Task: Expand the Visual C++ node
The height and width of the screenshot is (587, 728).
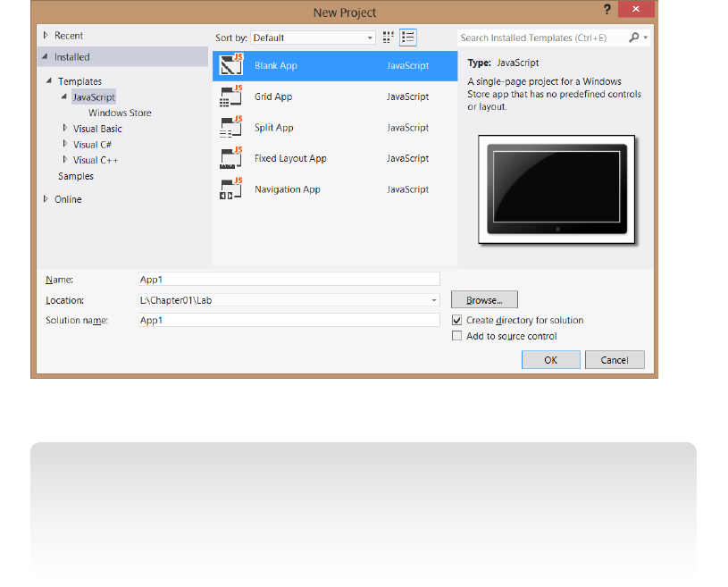Action: pos(65,159)
